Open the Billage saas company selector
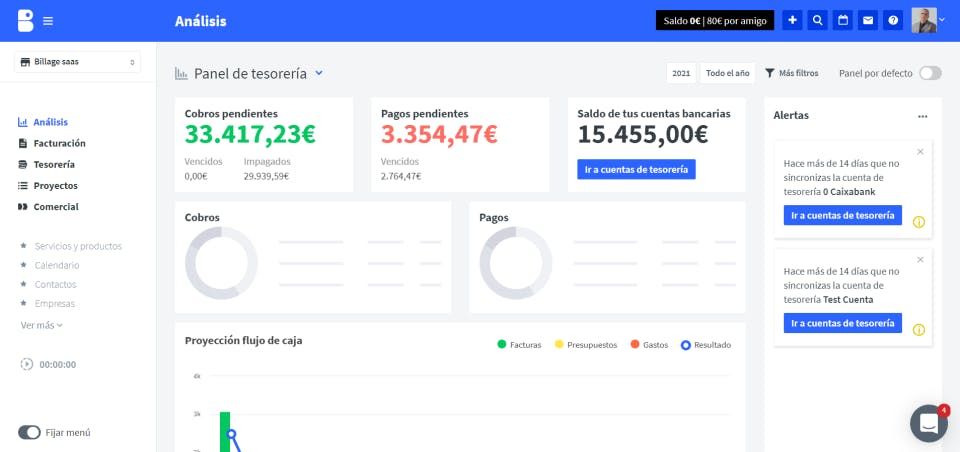This screenshot has height=452, width=960. click(x=78, y=62)
